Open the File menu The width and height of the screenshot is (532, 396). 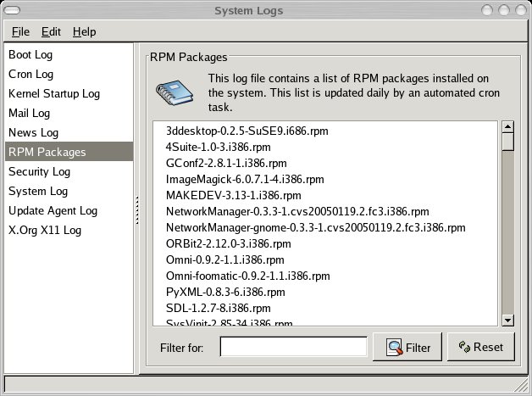(20, 31)
